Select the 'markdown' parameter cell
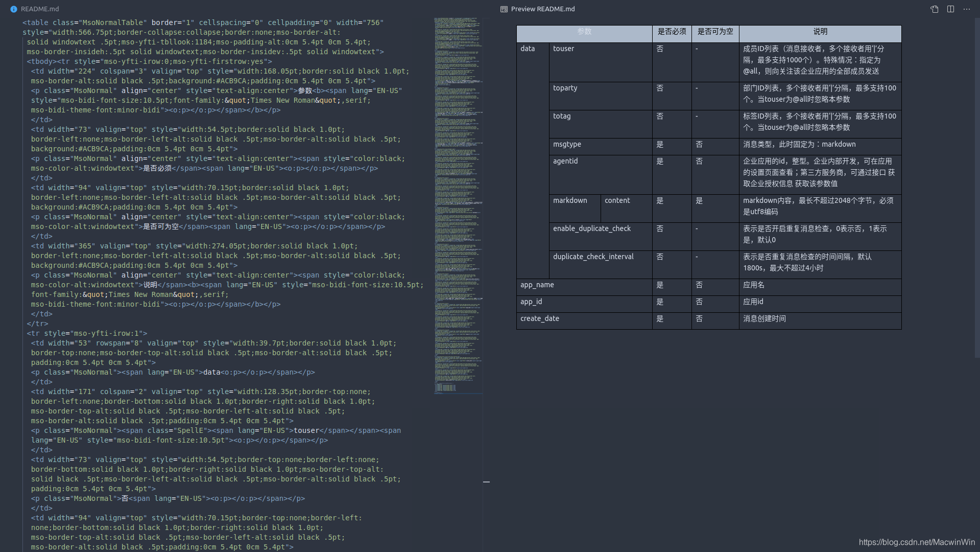This screenshot has width=980, height=552. pos(575,209)
